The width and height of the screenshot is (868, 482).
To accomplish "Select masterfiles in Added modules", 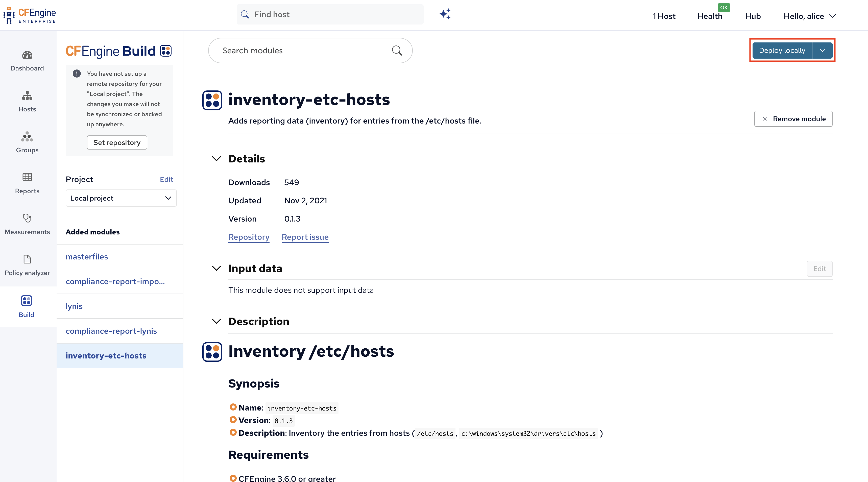I will click(x=120, y=256).
